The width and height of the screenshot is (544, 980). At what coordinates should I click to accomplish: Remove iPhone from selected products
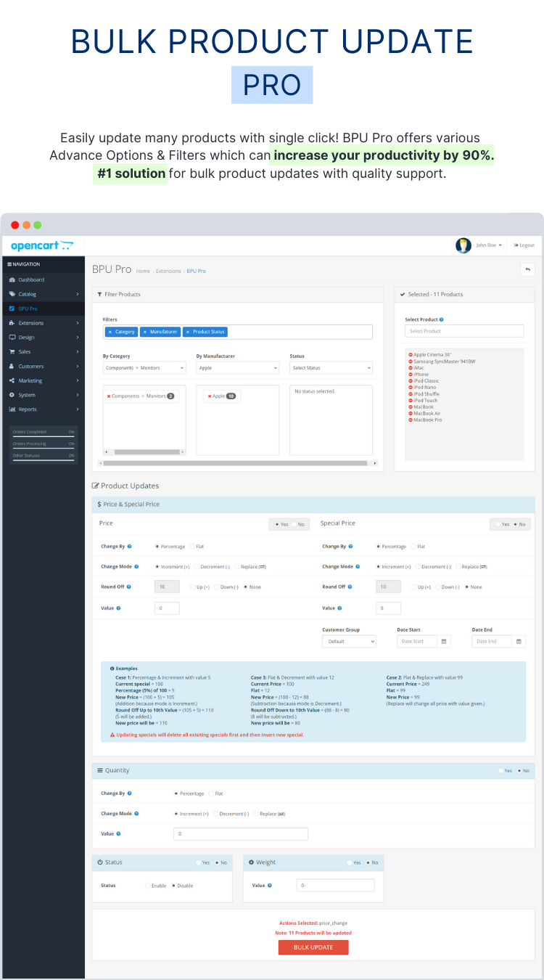pyautogui.click(x=411, y=374)
